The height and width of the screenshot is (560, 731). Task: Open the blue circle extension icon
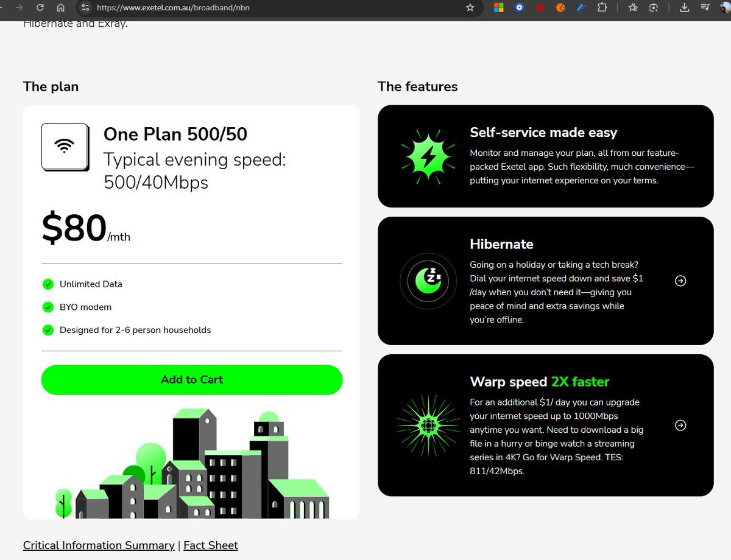520,8
